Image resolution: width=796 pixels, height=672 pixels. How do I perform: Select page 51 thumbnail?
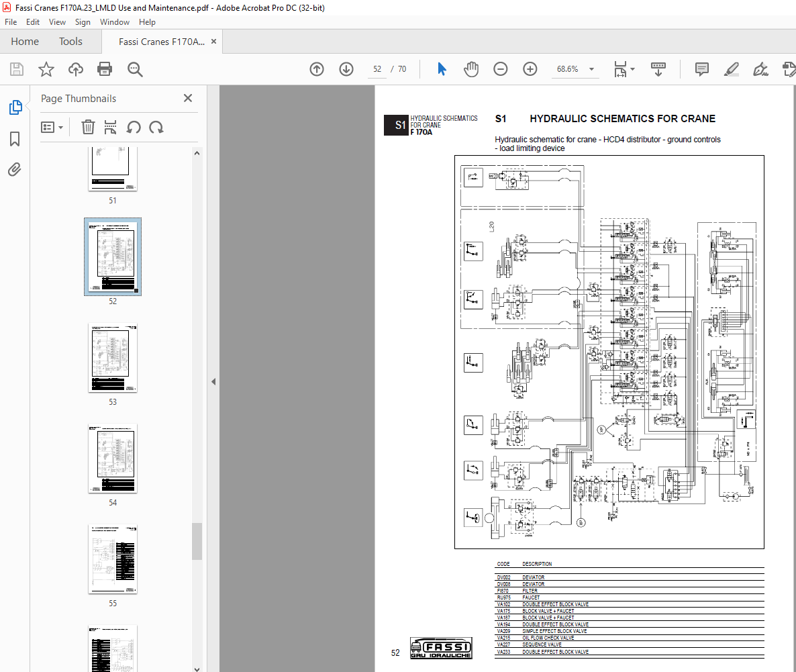coord(113,169)
